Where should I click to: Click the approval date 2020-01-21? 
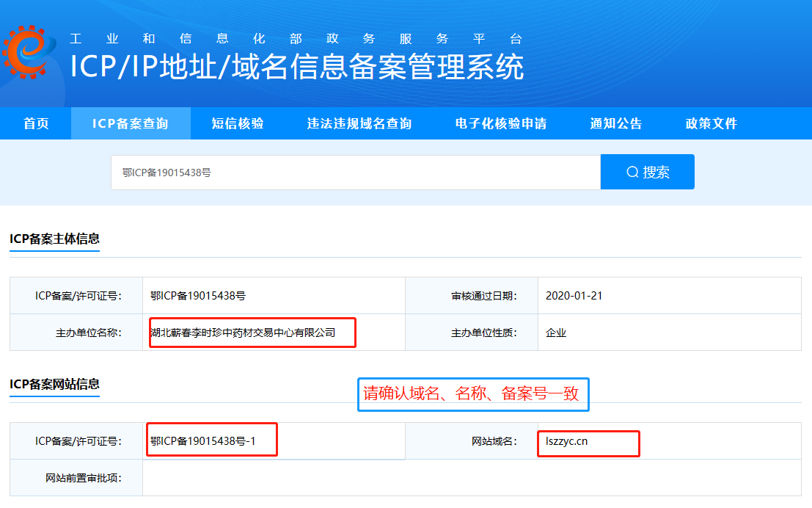(x=574, y=296)
